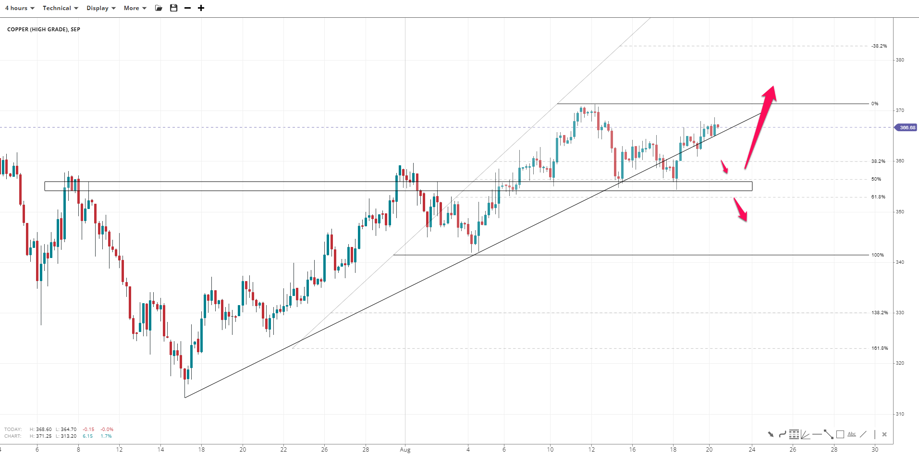Open the Display dropdown menu

(x=100, y=8)
